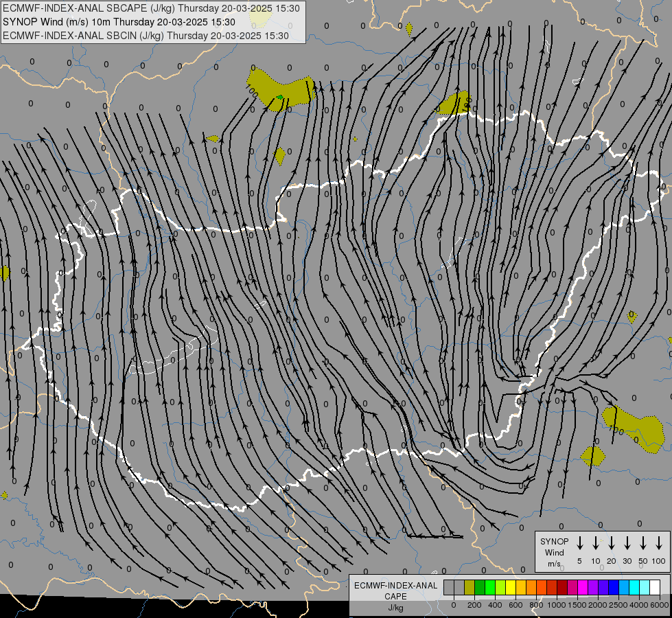The height and width of the screenshot is (618, 672).
Task: Click the SBCIN title line in the header
Action: point(146,36)
